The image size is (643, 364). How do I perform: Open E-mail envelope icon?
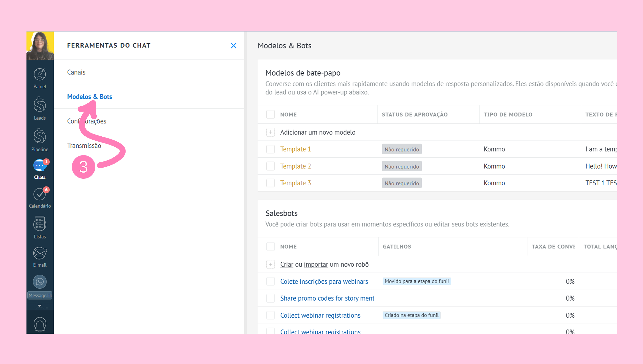pos(40,253)
